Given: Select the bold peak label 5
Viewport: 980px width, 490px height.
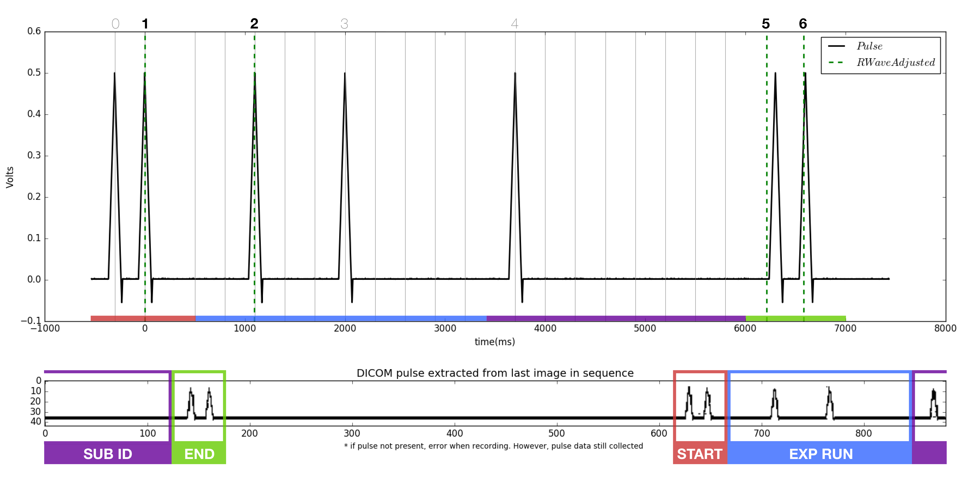Looking at the screenshot, I should point(766,24).
